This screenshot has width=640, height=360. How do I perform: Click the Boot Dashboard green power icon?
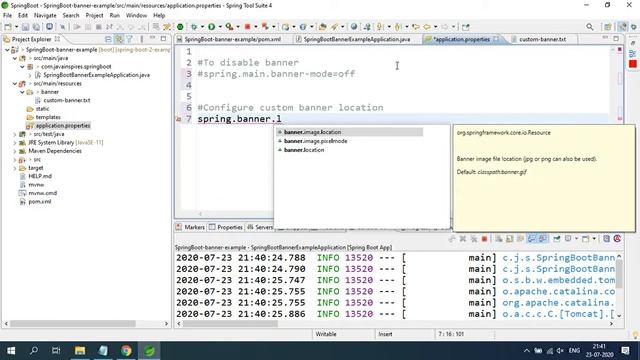point(180,27)
